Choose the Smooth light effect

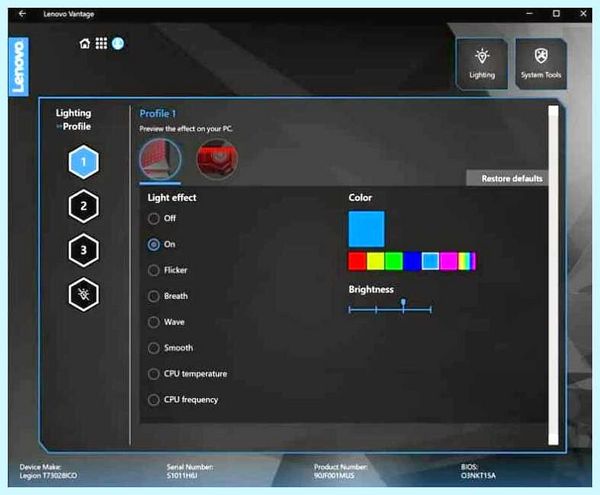click(171, 348)
